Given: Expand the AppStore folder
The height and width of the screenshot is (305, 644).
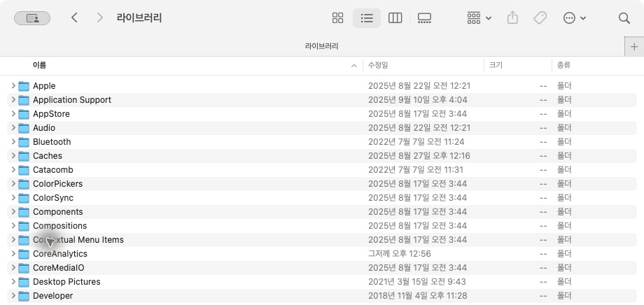Looking at the screenshot, I should click(x=13, y=114).
